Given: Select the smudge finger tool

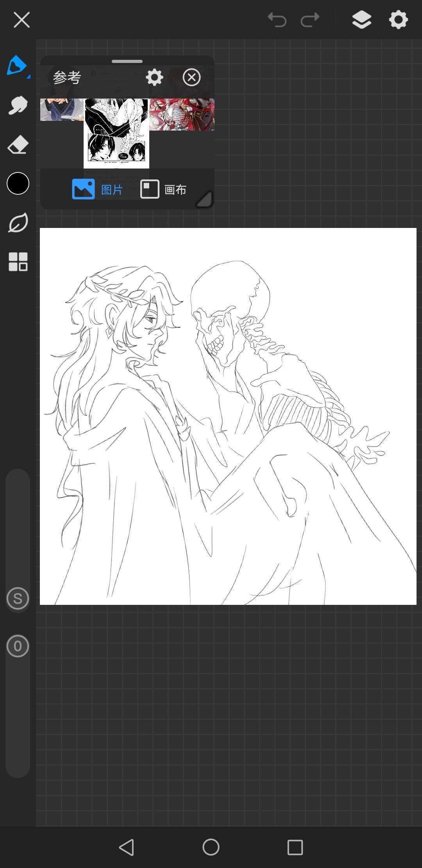Looking at the screenshot, I should pyautogui.click(x=18, y=105).
